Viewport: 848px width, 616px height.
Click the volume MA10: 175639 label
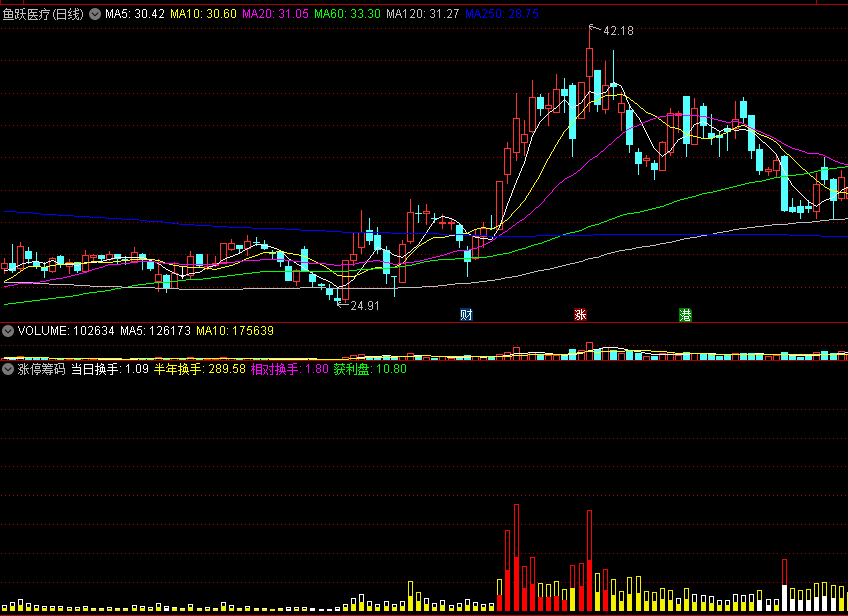(x=235, y=331)
